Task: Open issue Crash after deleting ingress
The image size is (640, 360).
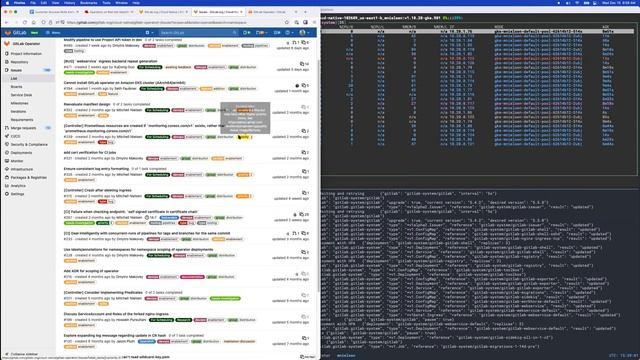Action: click(x=97, y=190)
